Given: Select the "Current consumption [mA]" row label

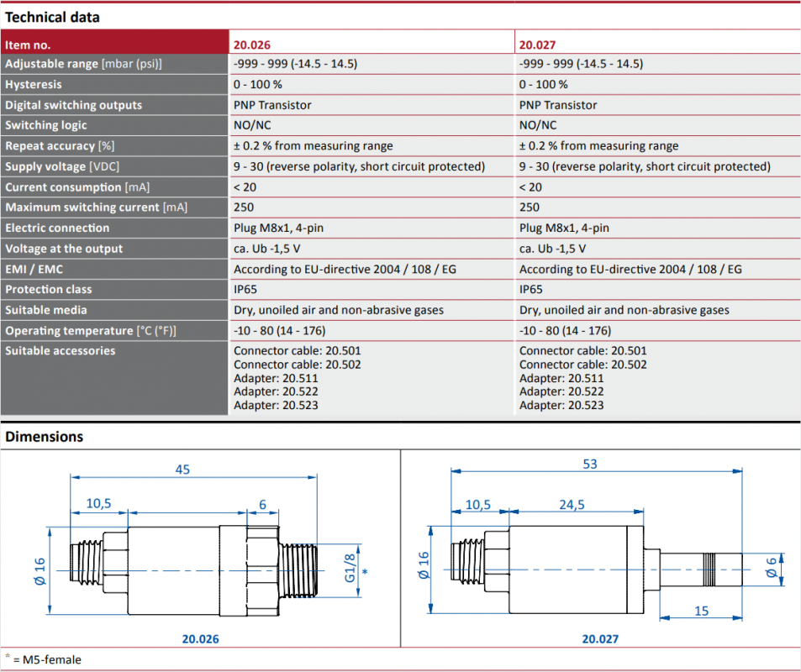Looking at the screenshot, I should pos(114,186).
